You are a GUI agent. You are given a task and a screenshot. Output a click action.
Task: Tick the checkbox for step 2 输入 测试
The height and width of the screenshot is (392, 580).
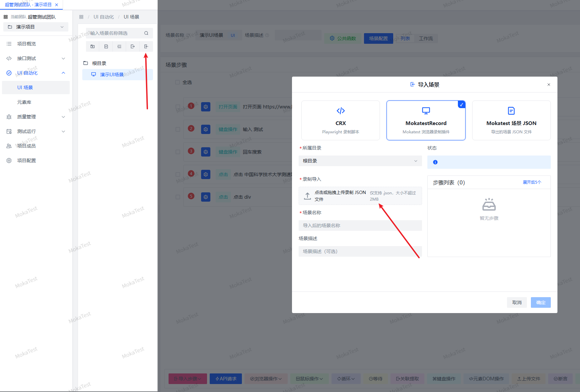point(178,129)
